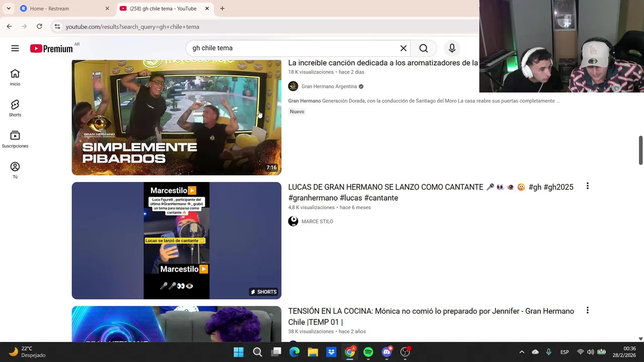Click the Nuevo badge
This screenshot has height=362, width=644.
297,112
